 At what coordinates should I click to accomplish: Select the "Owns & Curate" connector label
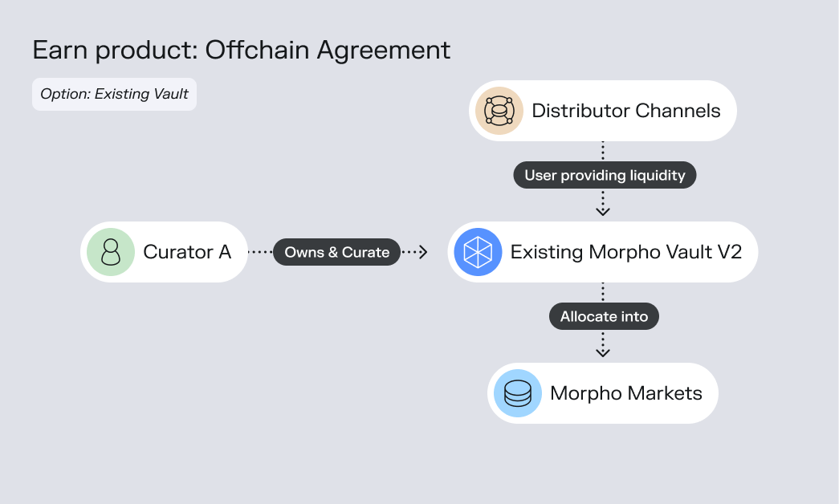pyautogui.click(x=336, y=252)
